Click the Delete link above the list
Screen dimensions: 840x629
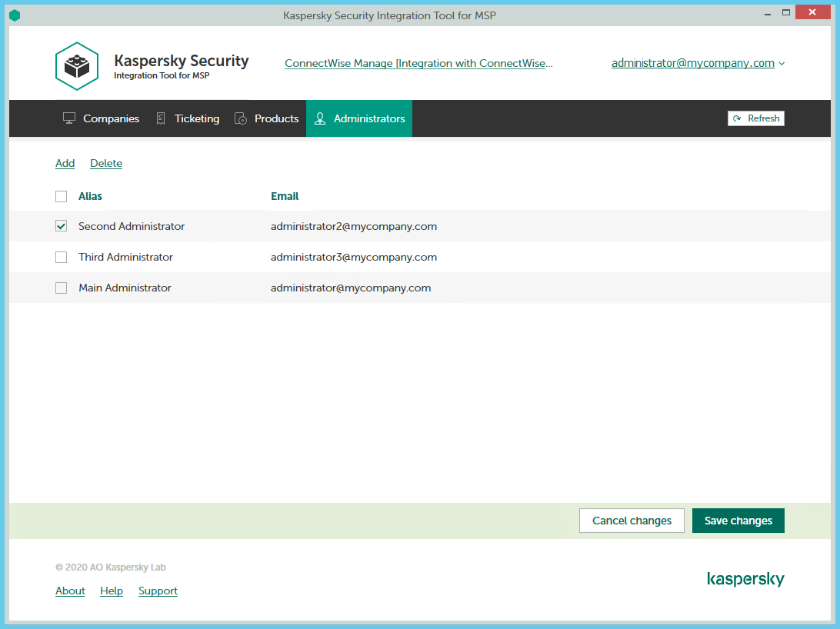106,163
